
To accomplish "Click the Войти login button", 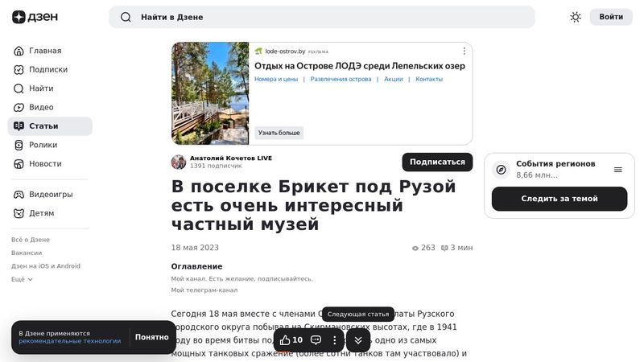I will [x=611, y=17].
